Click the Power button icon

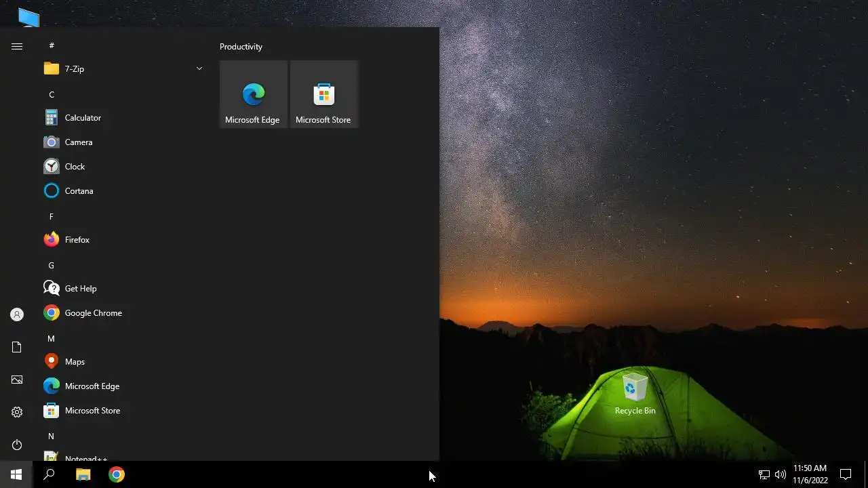click(x=17, y=445)
